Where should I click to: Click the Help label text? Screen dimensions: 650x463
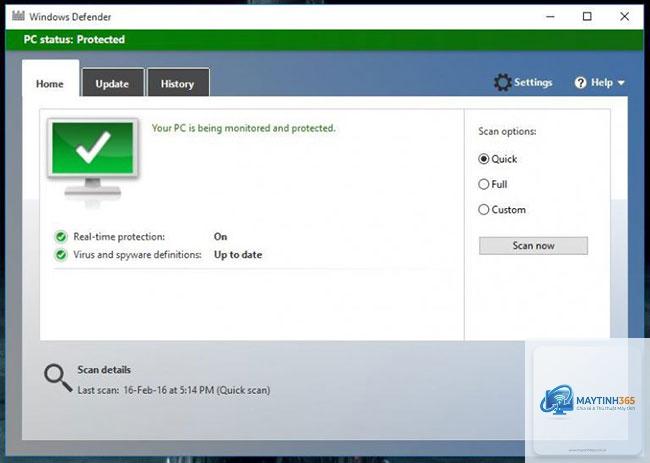601,82
